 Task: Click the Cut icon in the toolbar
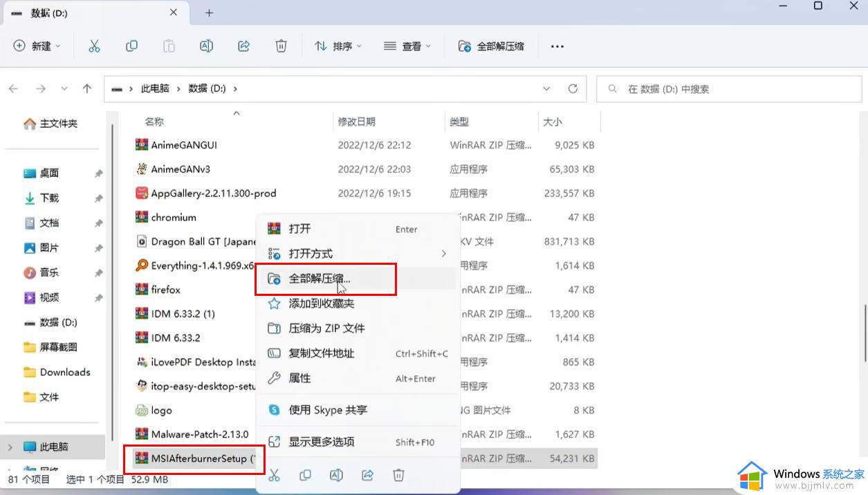(x=94, y=46)
